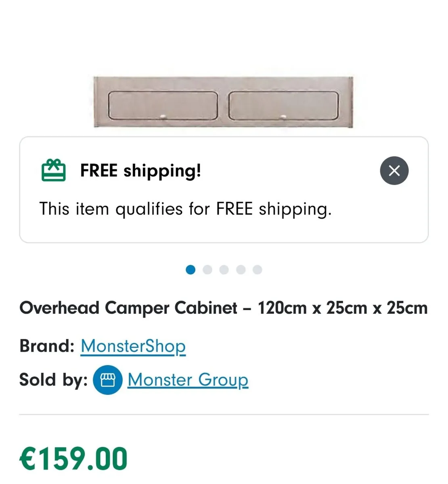Select the active first carousel dot
Screen dimensions: 448x484
click(191, 270)
